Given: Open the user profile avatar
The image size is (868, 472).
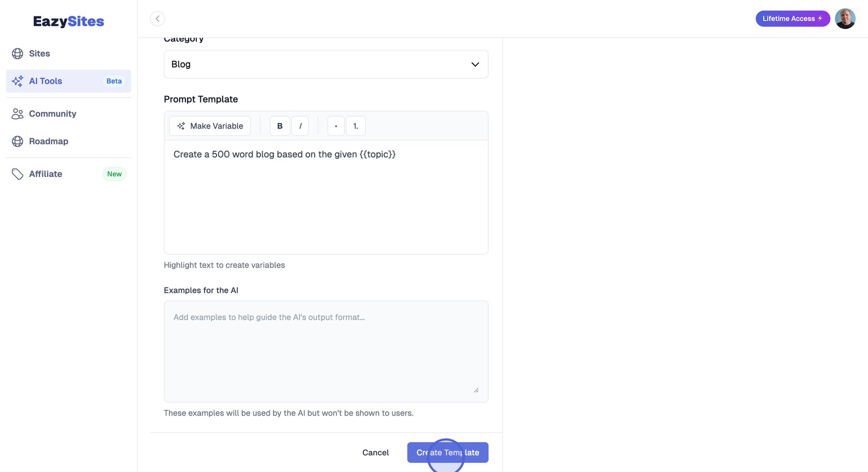Looking at the screenshot, I should pyautogui.click(x=845, y=18).
